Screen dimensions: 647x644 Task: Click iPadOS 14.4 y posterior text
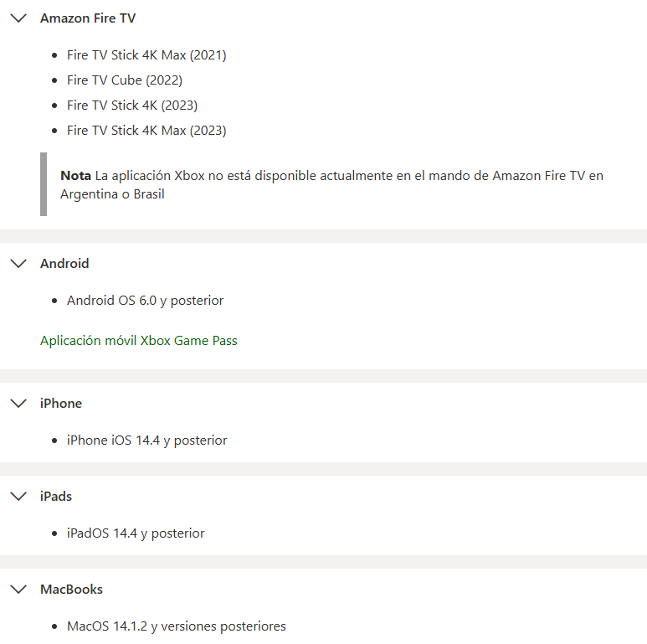coord(136,533)
